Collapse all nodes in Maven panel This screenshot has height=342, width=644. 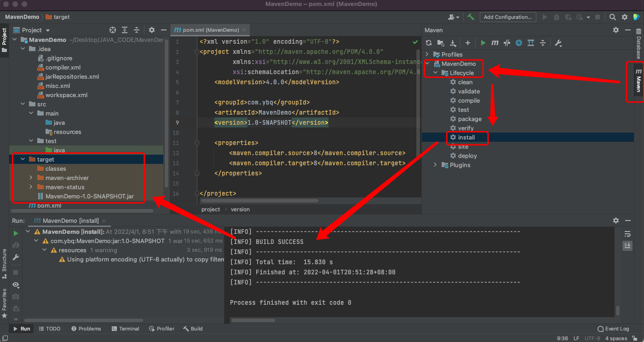(543, 43)
